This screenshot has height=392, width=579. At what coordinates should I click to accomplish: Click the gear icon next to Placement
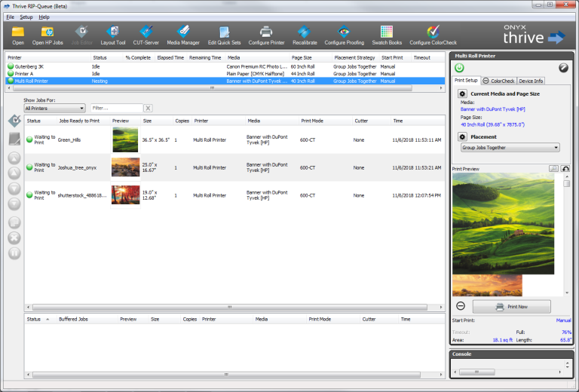[x=463, y=137]
